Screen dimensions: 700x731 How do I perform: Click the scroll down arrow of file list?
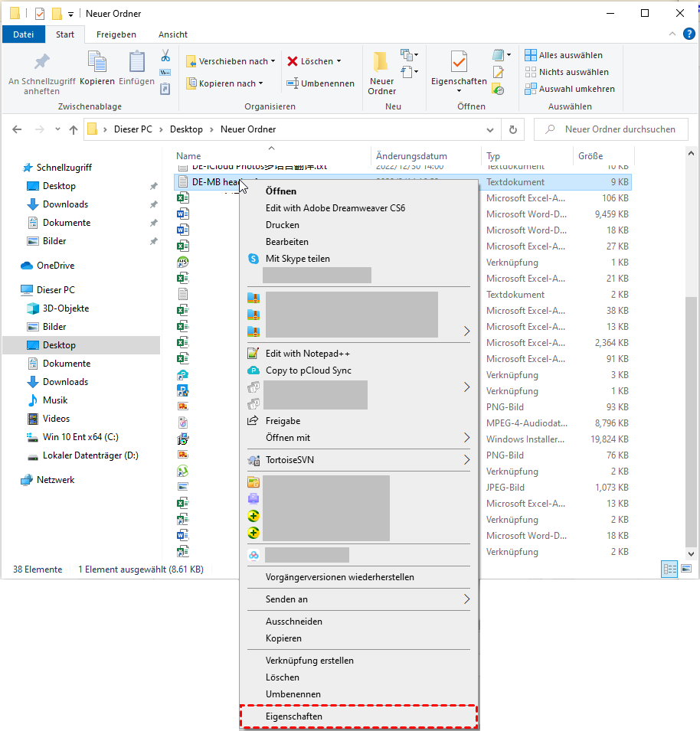pyautogui.click(x=691, y=554)
